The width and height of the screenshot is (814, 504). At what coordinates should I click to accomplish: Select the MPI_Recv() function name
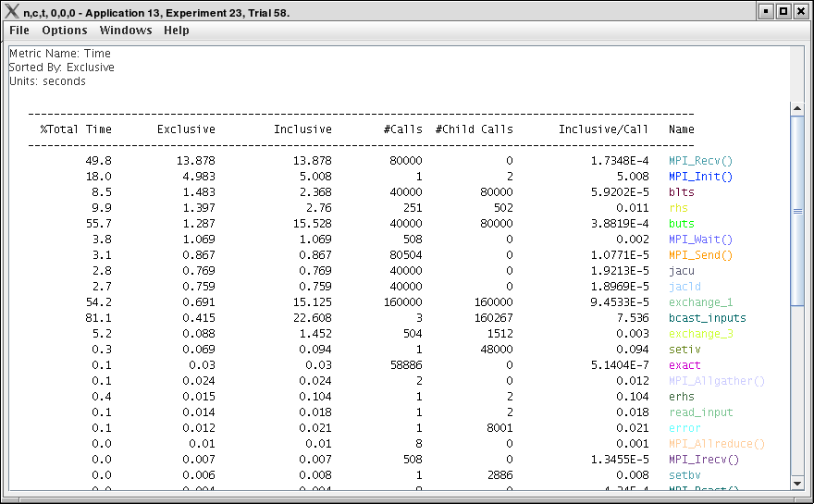pos(700,161)
